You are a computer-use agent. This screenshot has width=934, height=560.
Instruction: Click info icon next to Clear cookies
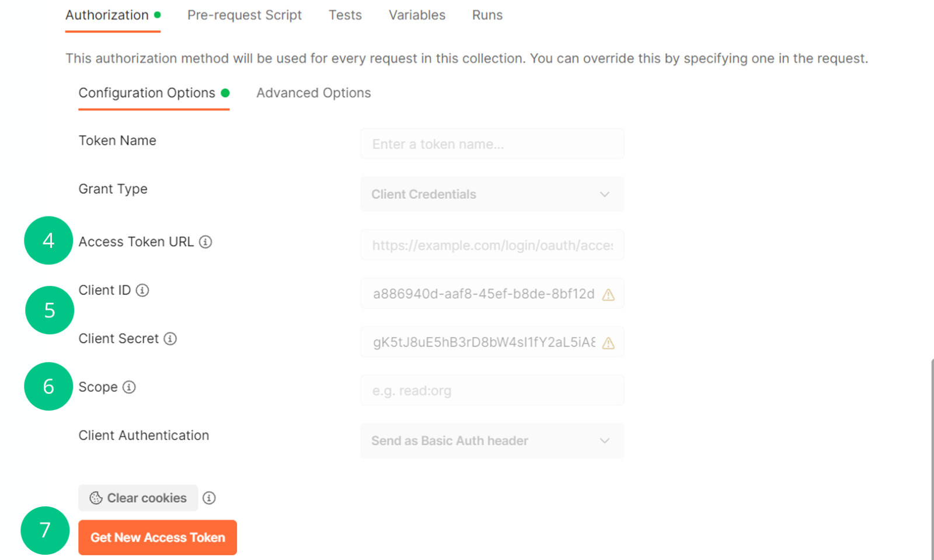[209, 498]
